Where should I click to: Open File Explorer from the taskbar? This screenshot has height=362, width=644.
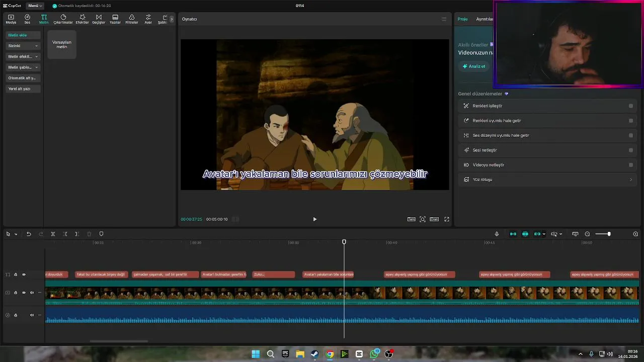point(300,354)
